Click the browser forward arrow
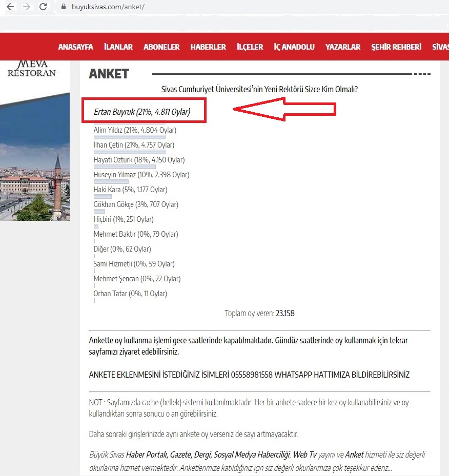This screenshot has width=449, height=476. [x=26, y=7]
